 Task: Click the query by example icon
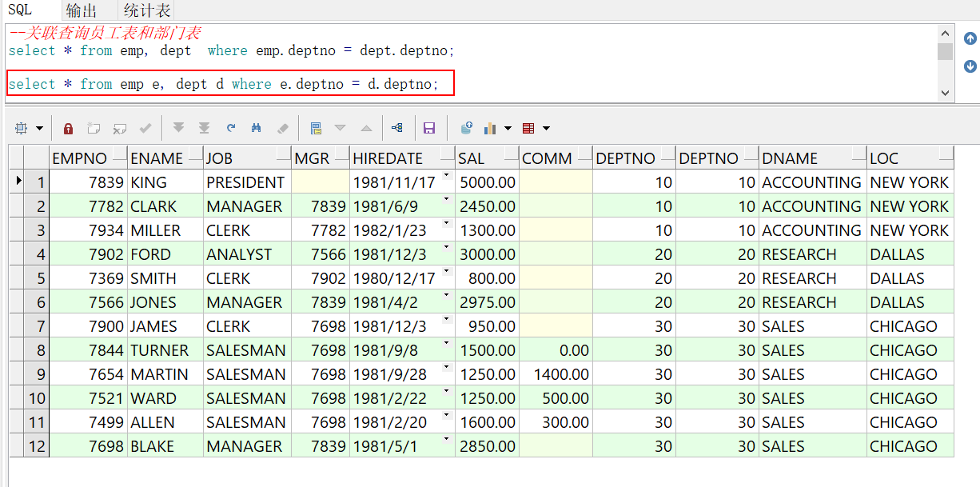click(x=316, y=128)
